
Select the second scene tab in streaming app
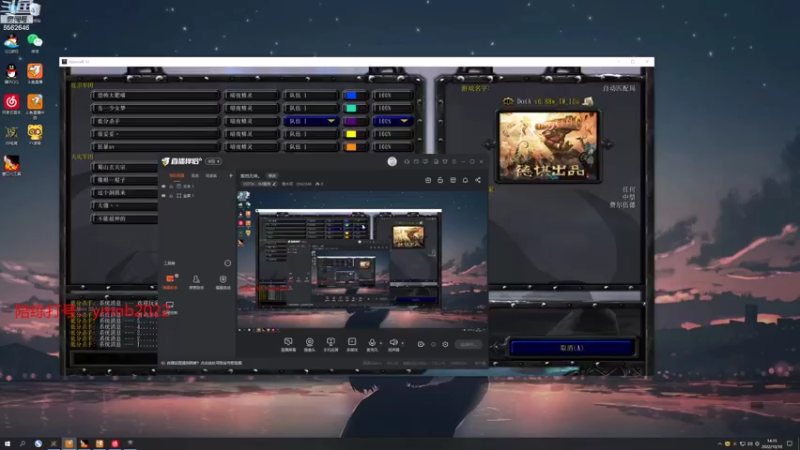195,176
